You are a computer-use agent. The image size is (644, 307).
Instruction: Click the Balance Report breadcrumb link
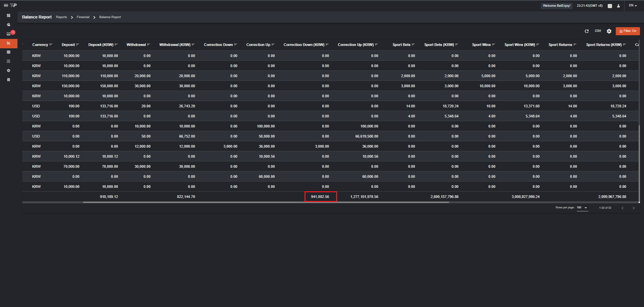click(x=110, y=17)
